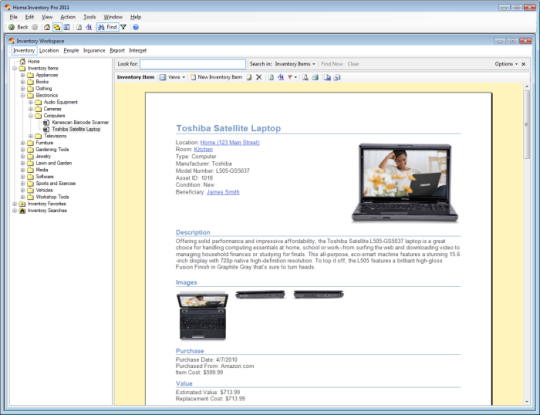540x415 pixels.
Task: Select the Toshiba Satellite Laptop tree item
Action: pyautogui.click(x=76, y=129)
